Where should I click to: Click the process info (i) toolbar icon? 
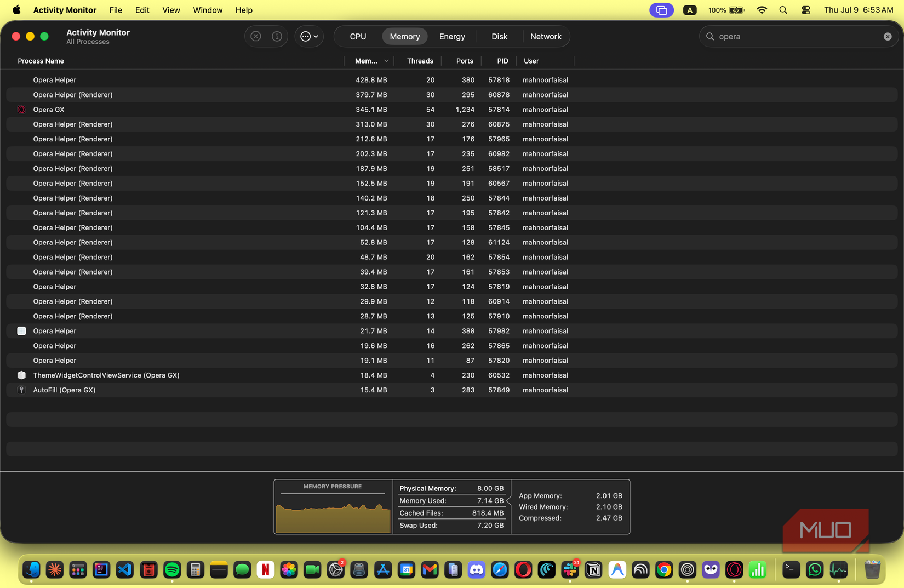277,36
